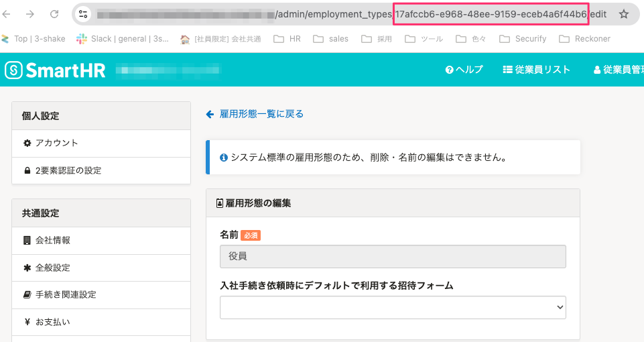The width and height of the screenshot is (644, 342).
Task: Bookmark this page with the star icon
Action: click(x=623, y=14)
